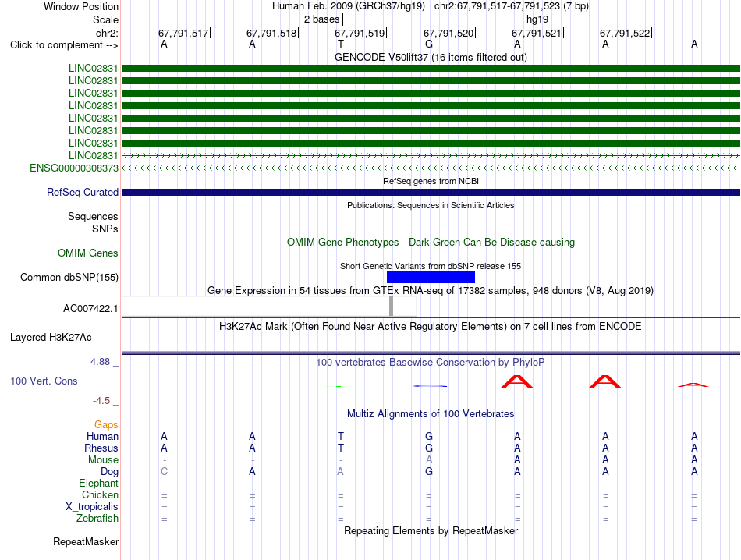Click position label 67,791,517
Viewport: 741px width, 560px height.
pos(183,33)
